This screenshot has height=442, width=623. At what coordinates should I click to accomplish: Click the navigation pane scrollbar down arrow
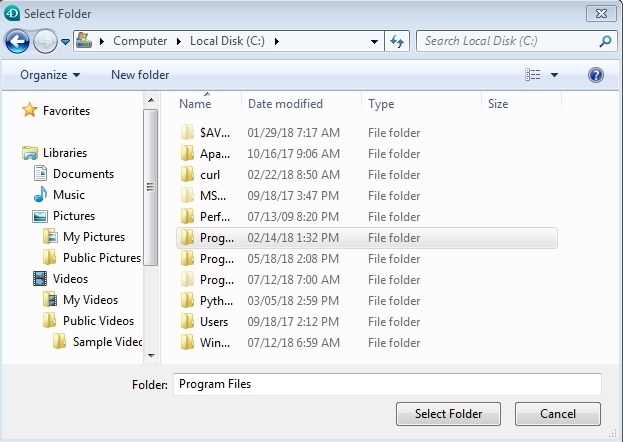pyautogui.click(x=151, y=353)
